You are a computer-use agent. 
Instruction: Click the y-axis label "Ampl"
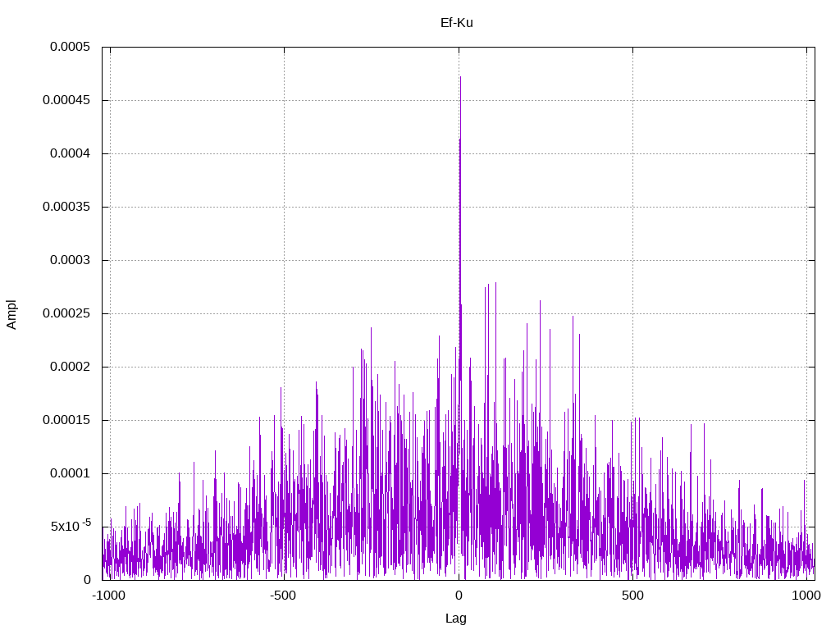click(11, 314)
